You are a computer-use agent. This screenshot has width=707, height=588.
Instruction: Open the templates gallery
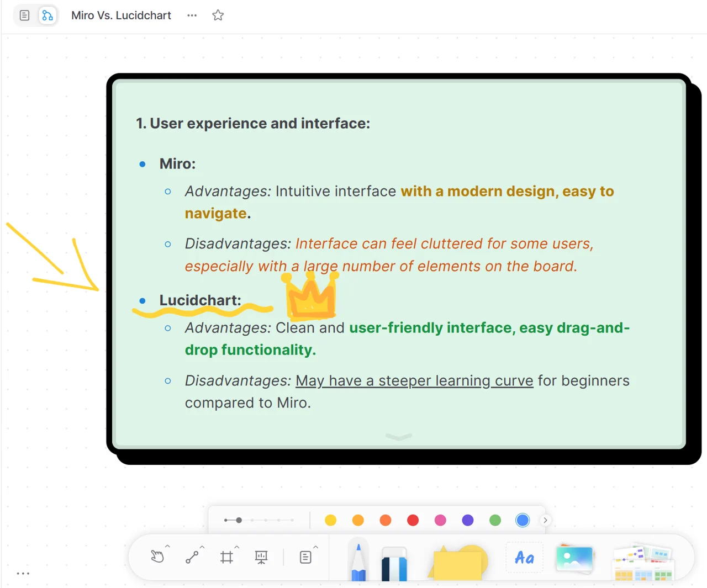[x=643, y=562]
